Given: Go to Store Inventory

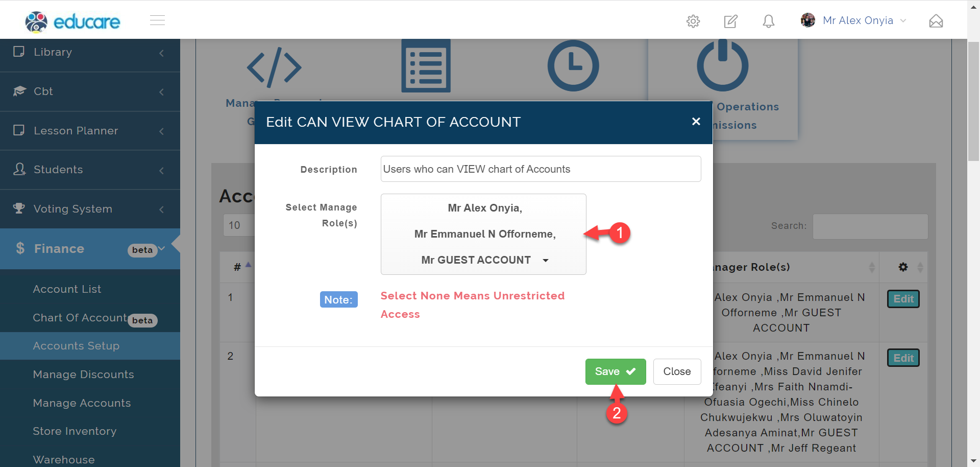Looking at the screenshot, I should [75, 431].
